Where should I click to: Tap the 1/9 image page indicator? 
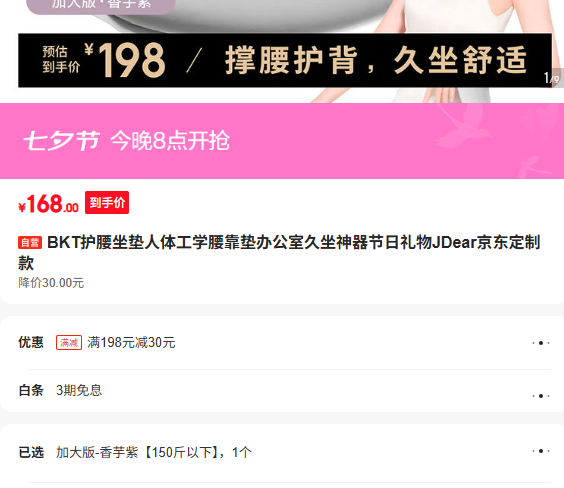551,78
